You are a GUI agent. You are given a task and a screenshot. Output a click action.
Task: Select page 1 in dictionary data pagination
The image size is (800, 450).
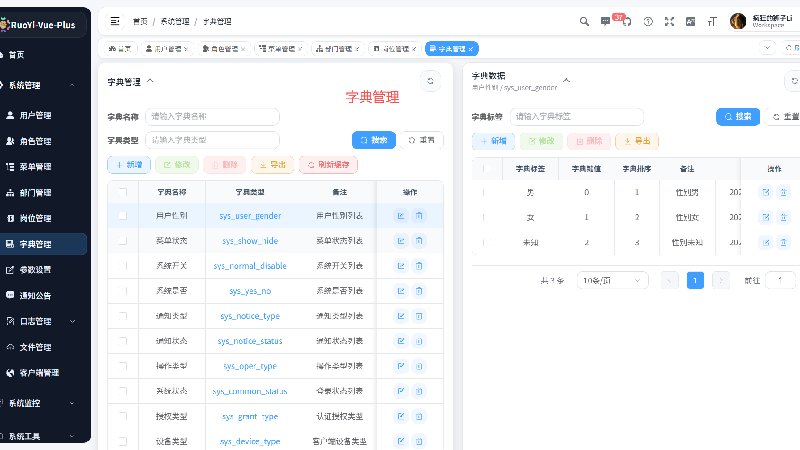[x=695, y=281]
